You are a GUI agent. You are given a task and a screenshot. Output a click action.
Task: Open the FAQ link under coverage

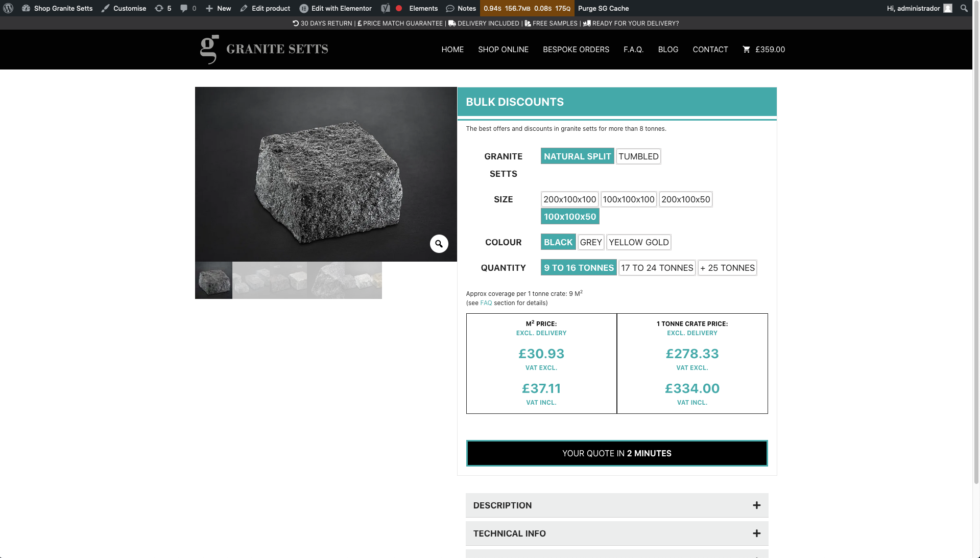[486, 303]
